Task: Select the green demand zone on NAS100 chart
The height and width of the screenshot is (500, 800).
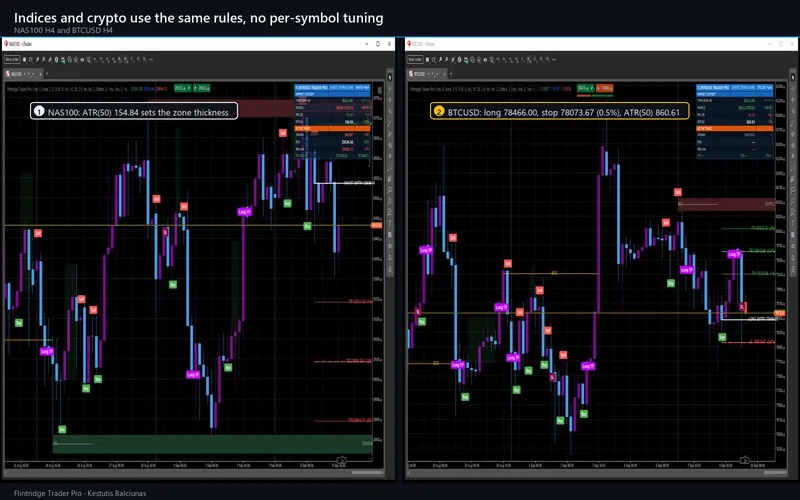Action: [x=212, y=444]
